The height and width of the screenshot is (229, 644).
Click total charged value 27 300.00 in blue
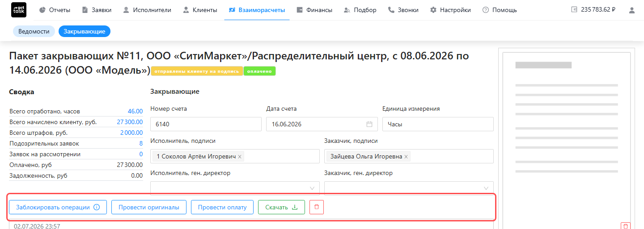[x=130, y=122]
